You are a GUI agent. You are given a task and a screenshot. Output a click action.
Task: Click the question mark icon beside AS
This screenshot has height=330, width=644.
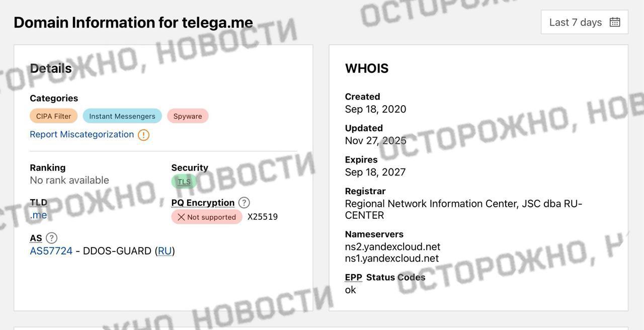pyautogui.click(x=51, y=238)
